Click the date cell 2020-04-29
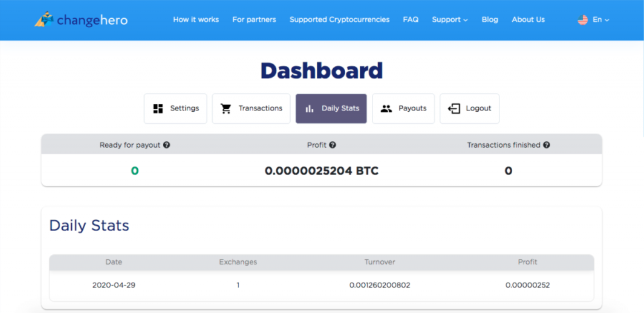Viewport: 644px width, 319px height. pyautogui.click(x=114, y=285)
